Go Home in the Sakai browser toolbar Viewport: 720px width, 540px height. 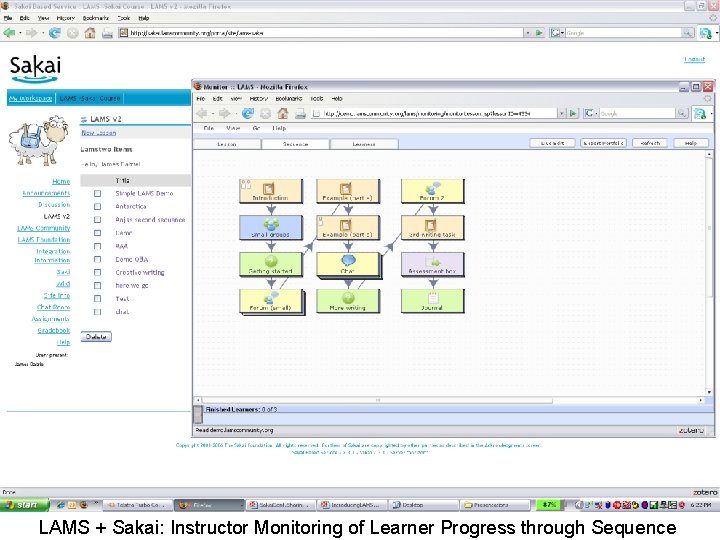point(90,33)
